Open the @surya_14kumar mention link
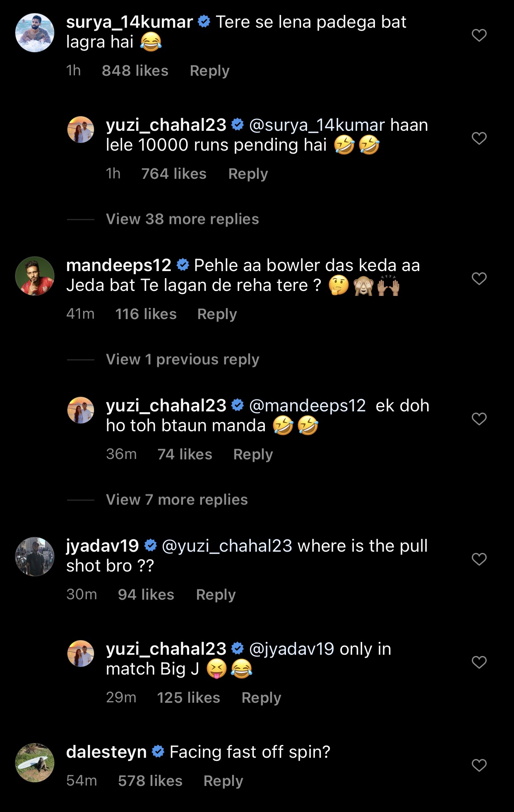Image resolution: width=514 pixels, height=812 pixels. 317,125
